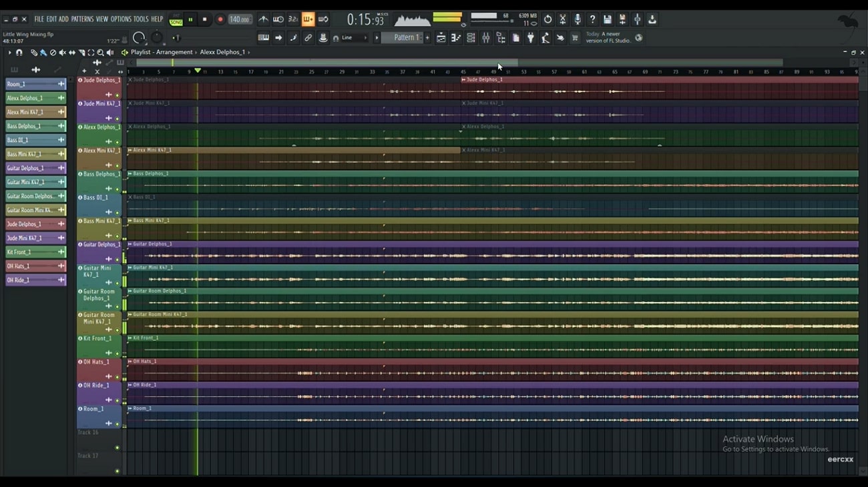Open the audio editor scissors icon
Image resolution: width=868 pixels, height=487 pixels.
[563, 19]
